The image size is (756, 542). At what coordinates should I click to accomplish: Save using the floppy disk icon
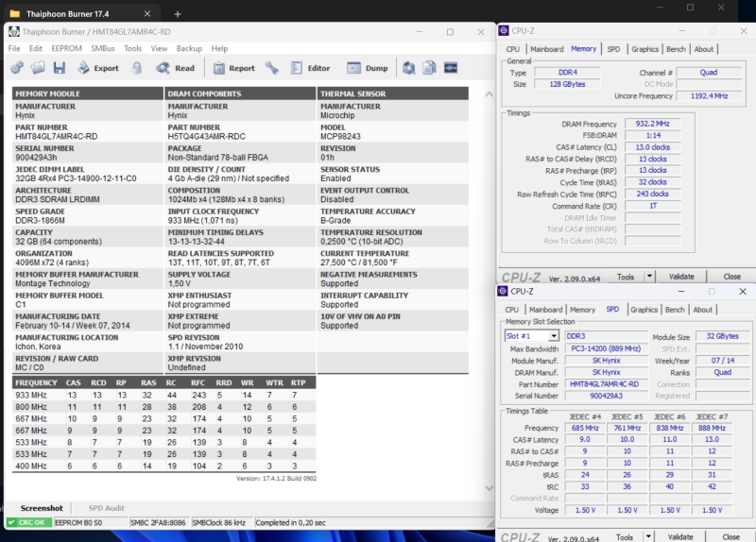59,68
